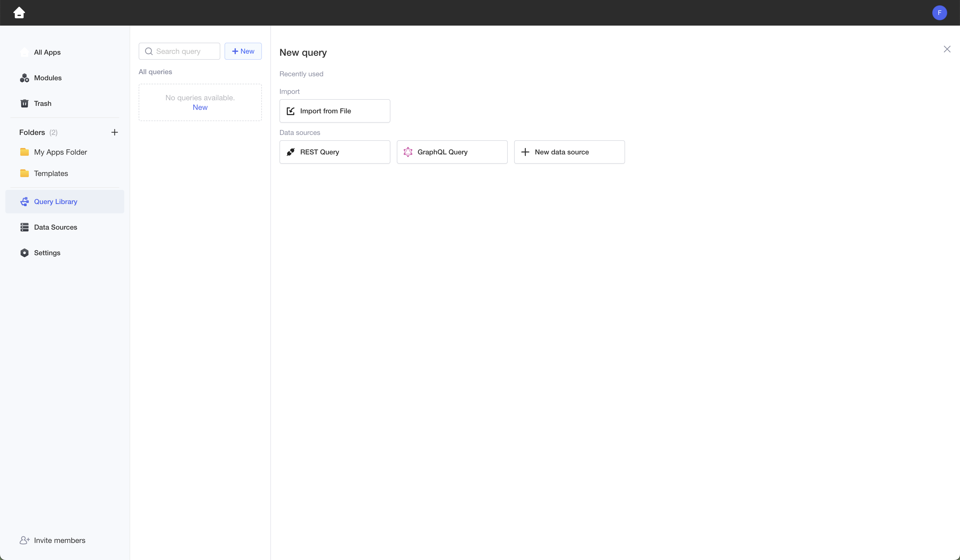Click the Data Sources server icon

click(24, 227)
